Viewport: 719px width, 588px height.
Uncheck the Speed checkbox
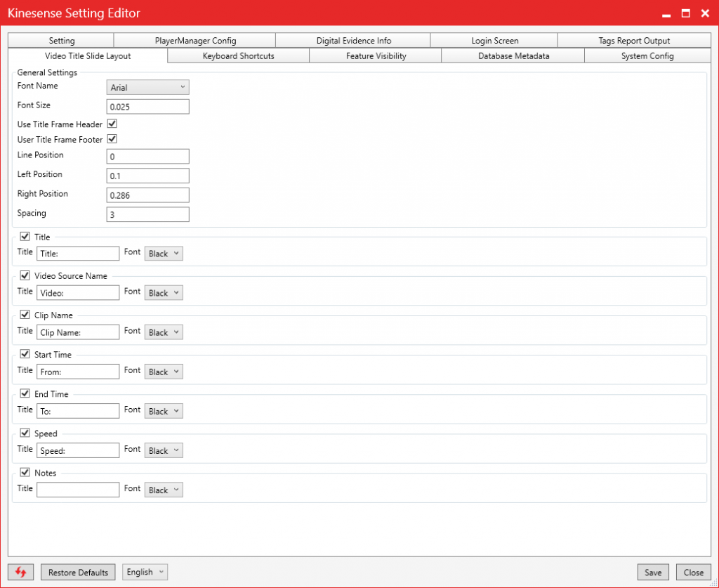tap(25, 433)
